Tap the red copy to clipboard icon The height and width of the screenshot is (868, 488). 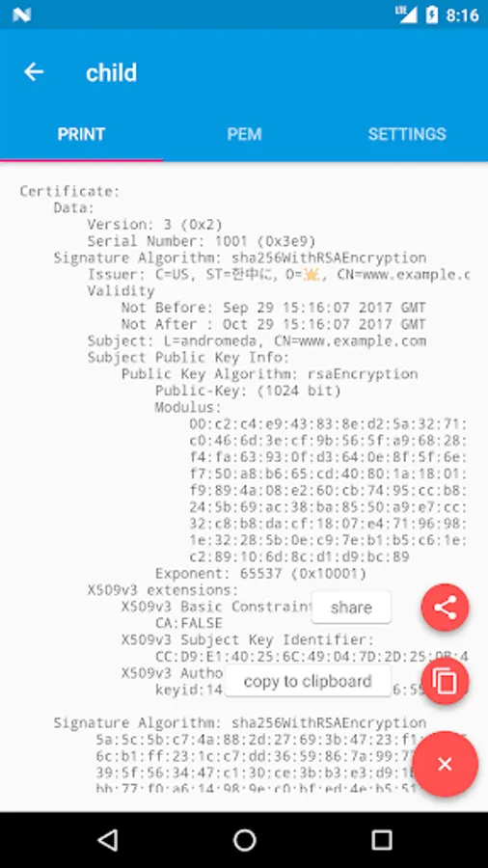coord(445,681)
